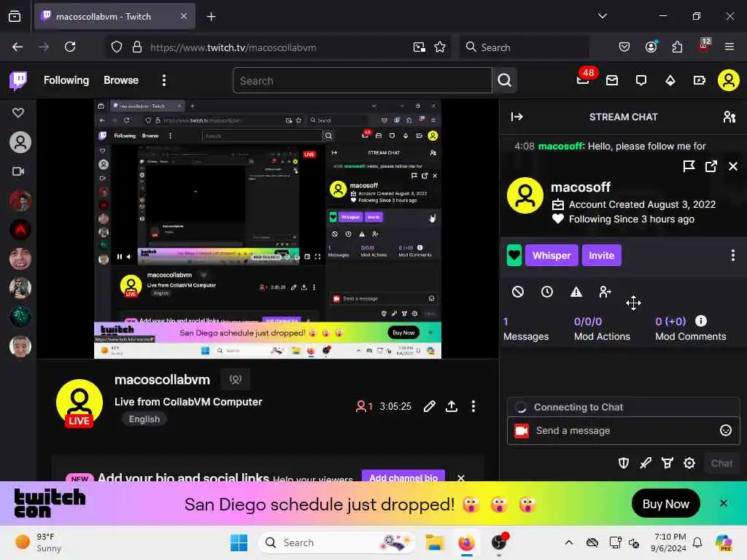Open the Whispers speech bubble icon
747x560 pixels.
(641, 80)
